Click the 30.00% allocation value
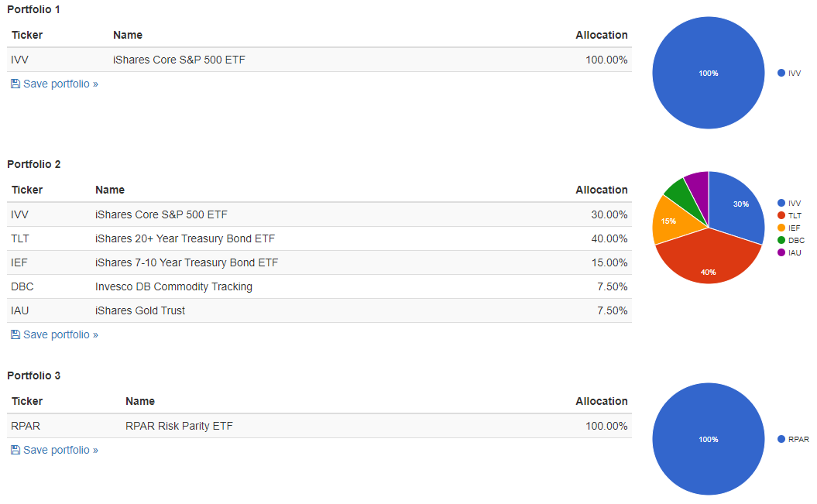 [x=609, y=214]
